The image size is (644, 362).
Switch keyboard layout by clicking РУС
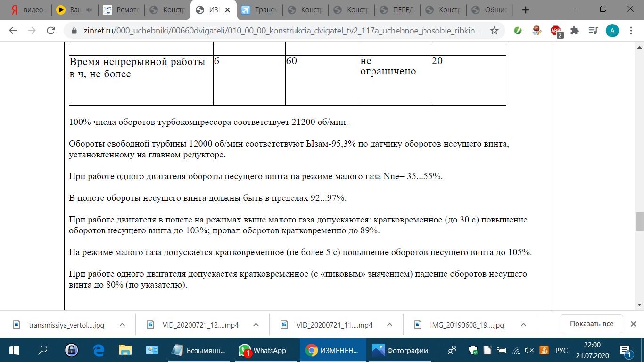(561, 351)
